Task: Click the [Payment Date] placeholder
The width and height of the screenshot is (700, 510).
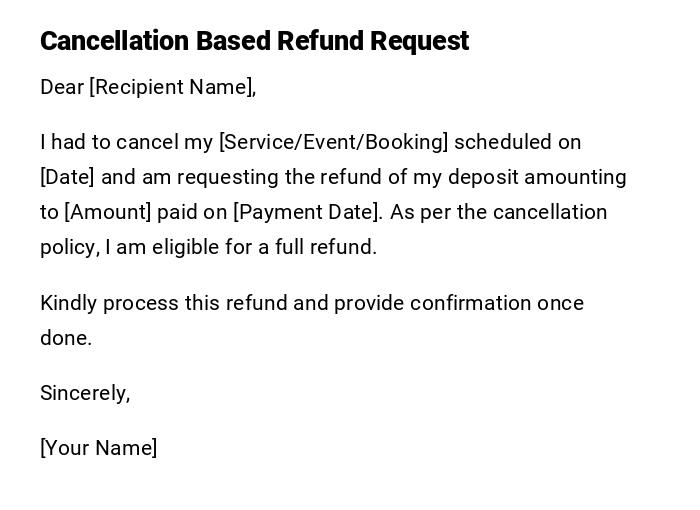Action: click(x=307, y=212)
